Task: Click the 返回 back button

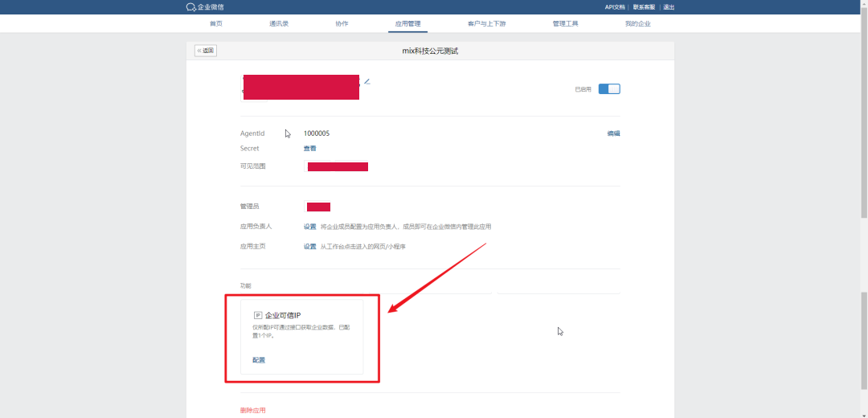Action: coord(206,51)
